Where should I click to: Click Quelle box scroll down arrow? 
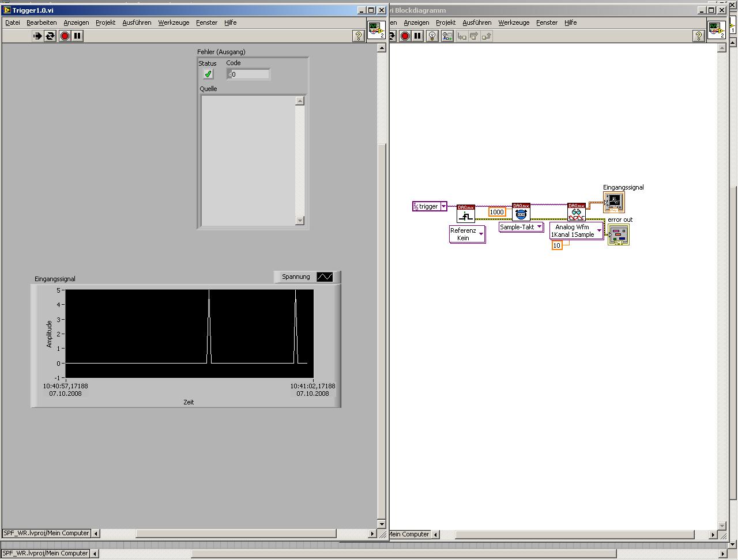(x=300, y=220)
